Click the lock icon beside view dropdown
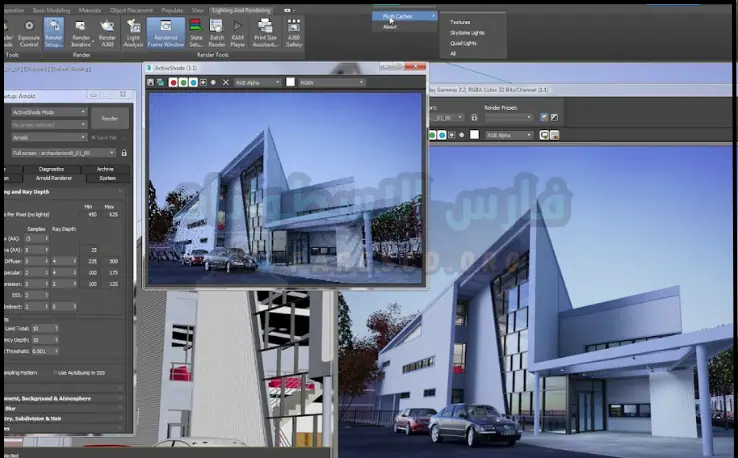Screen dimensions: 738x458 [124, 153]
